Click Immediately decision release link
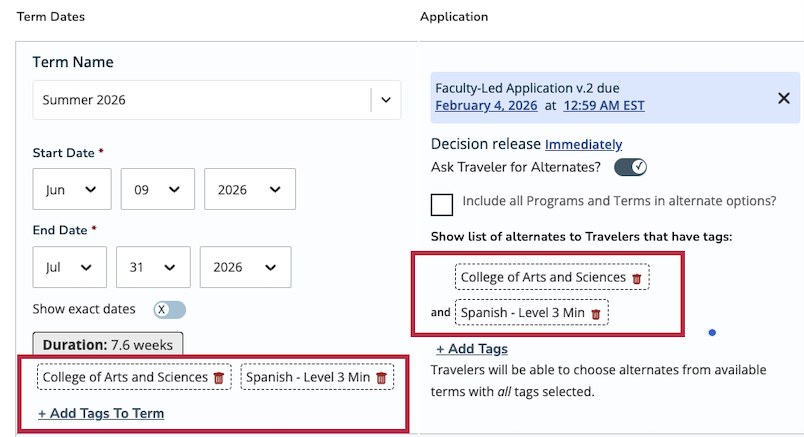 point(583,144)
